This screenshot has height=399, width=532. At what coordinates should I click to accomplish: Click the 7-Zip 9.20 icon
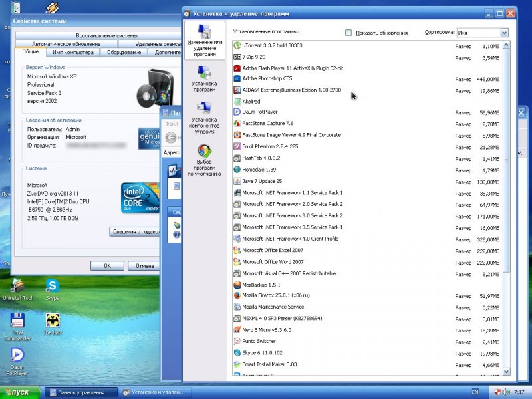click(237, 57)
